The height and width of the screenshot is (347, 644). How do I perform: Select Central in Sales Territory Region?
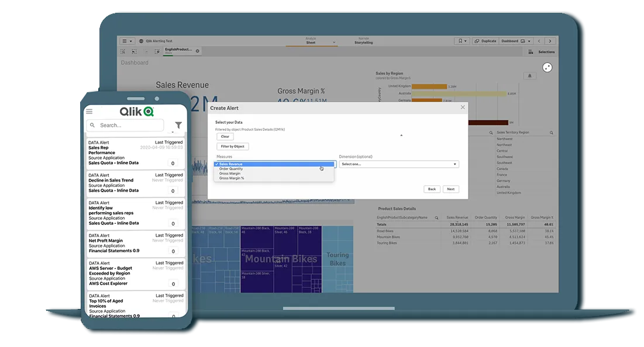pyautogui.click(x=502, y=151)
